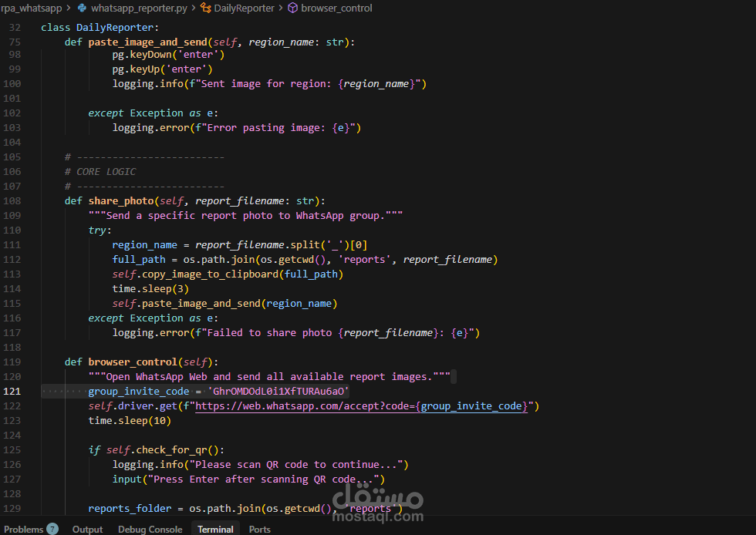Click the reports_folder variable on line 129

point(130,509)
